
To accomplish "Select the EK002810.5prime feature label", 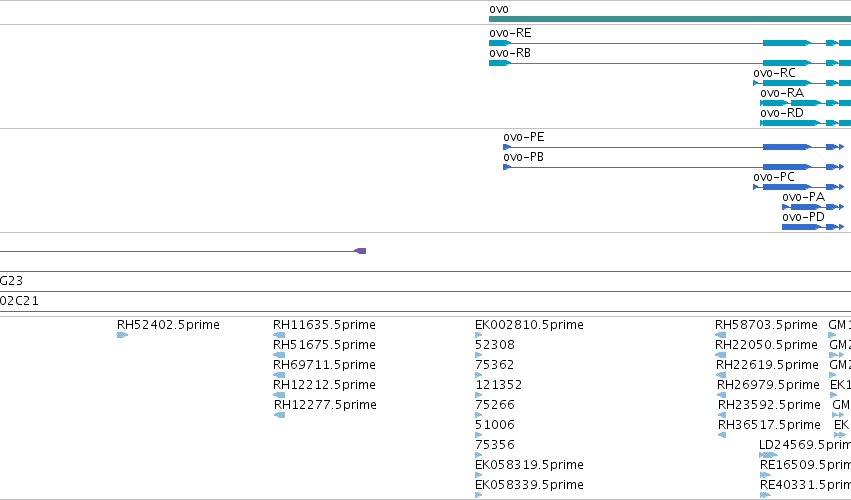I will (x=529, y=325).
